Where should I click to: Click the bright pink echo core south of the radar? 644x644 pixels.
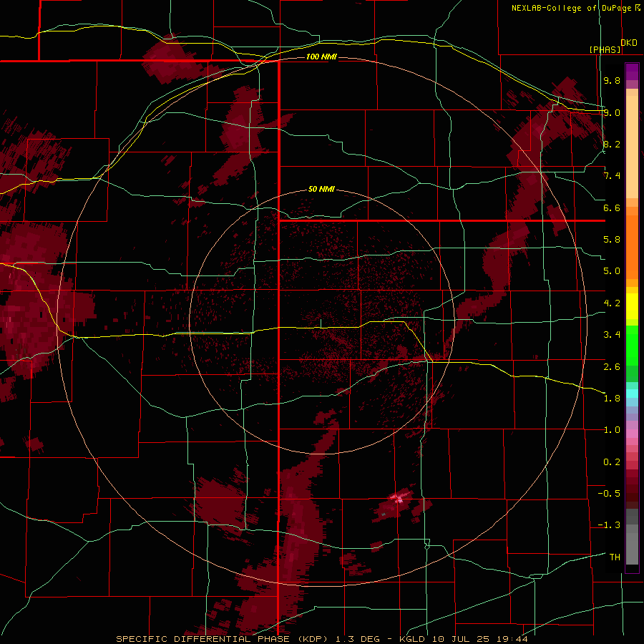pyautogui.click(x=399, y=499)
